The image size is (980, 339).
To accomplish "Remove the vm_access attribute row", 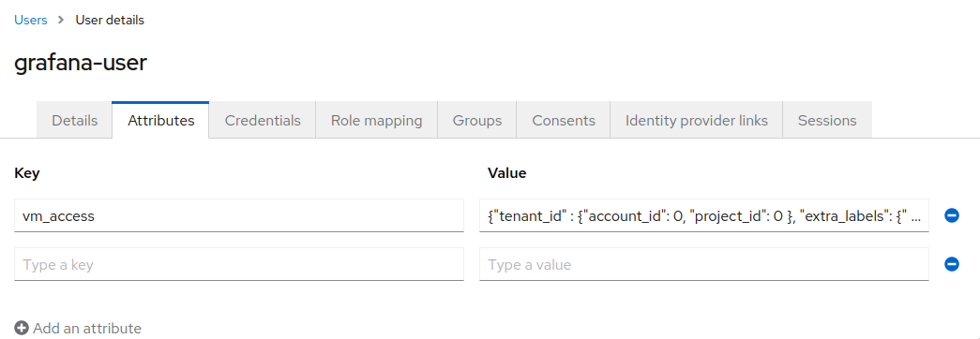I will 951,215.
